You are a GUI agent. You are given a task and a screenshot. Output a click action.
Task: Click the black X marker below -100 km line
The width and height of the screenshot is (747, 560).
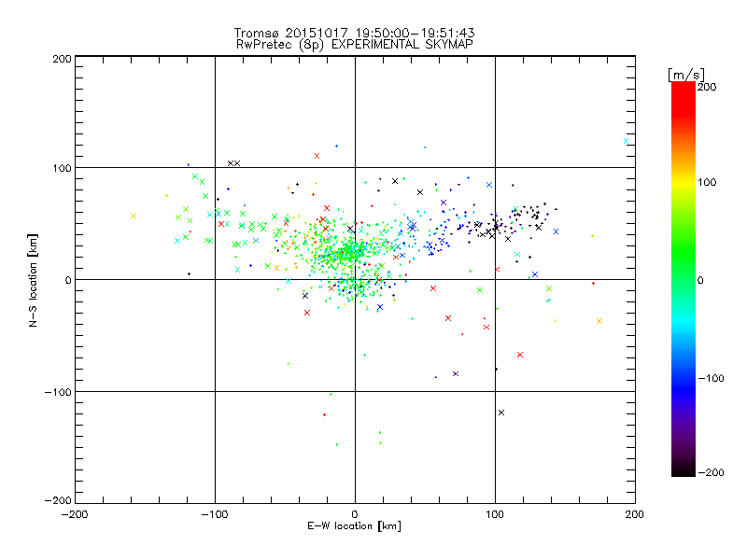point(501,413)
